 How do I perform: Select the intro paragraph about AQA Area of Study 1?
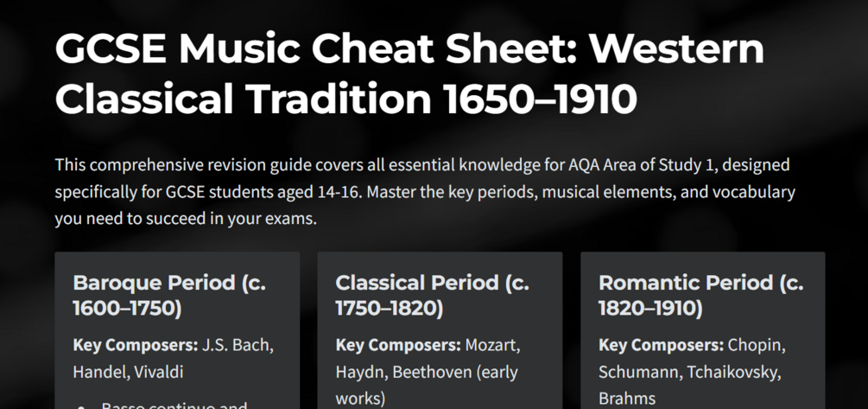(425, 192)
